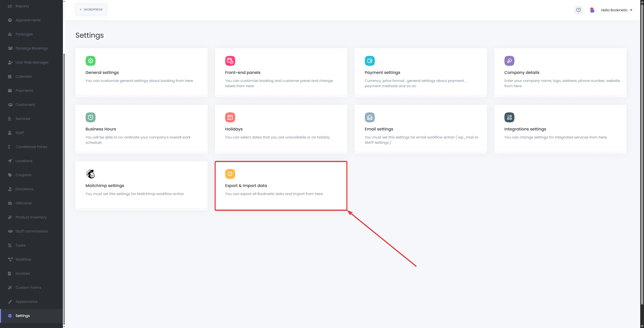Open the Holidays title link
644x328 pixels.
(x=234, y=129)
